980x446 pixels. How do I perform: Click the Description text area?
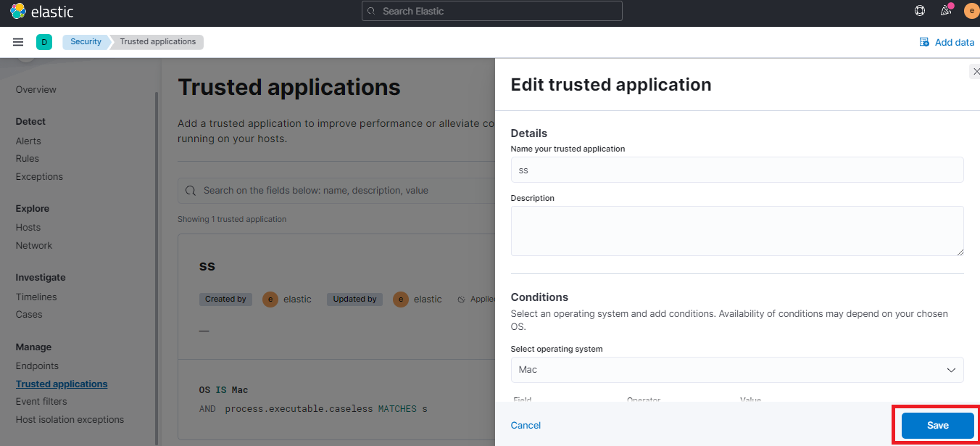[x=736, y=231]
